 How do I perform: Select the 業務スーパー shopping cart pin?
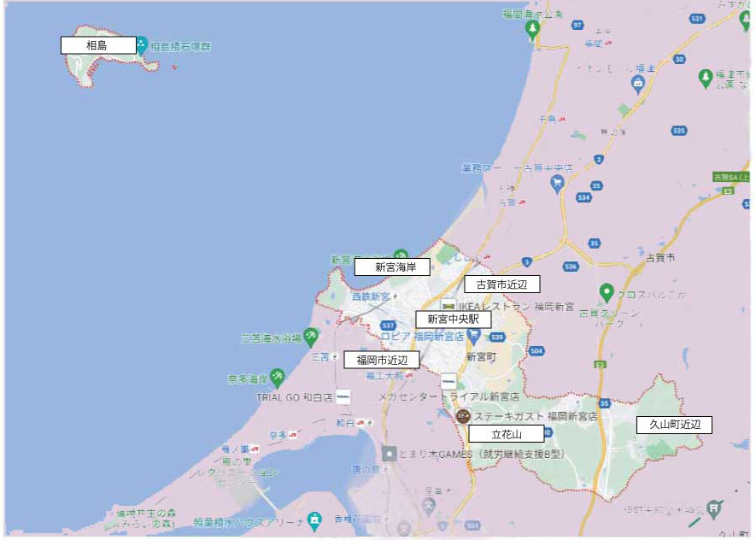click(557, 181)
